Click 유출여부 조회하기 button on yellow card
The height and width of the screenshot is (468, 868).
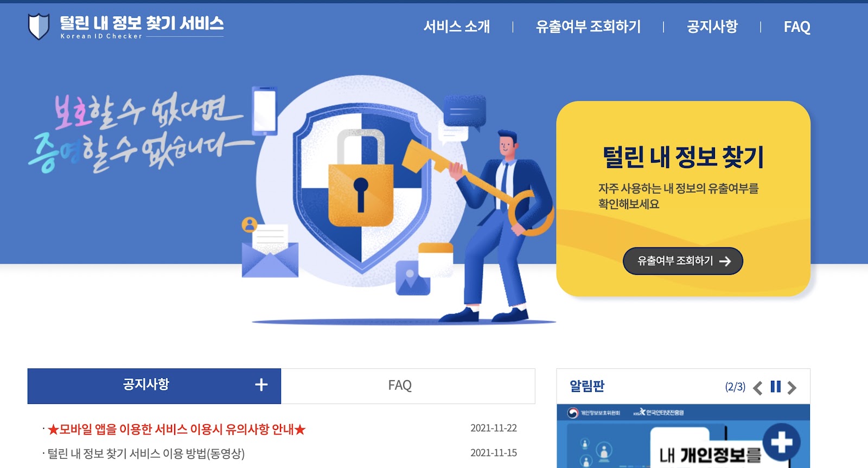683,261
